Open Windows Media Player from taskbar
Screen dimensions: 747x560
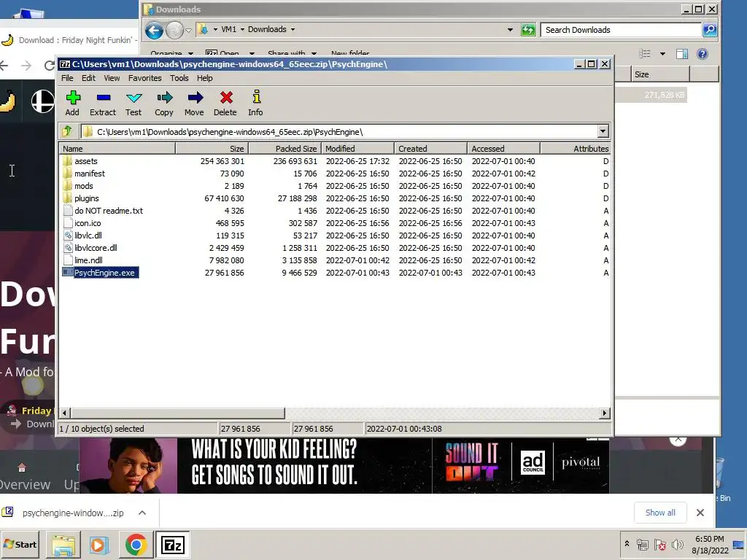click(99, 545)
